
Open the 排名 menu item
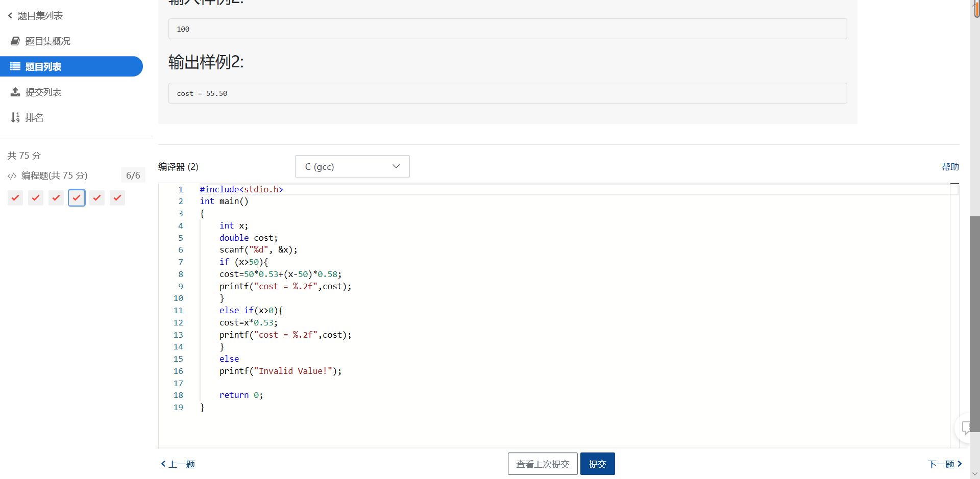click(34, 118)
